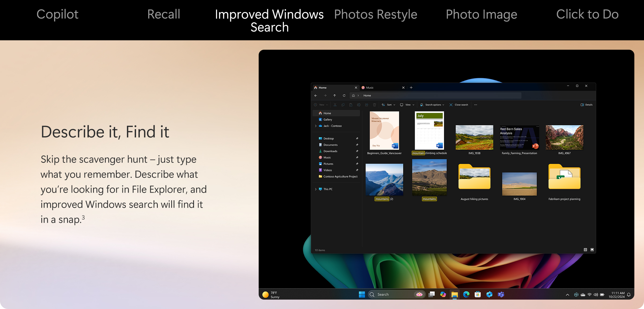Open the Sort dropdown
Screen dimensions: 644x309
389,105
